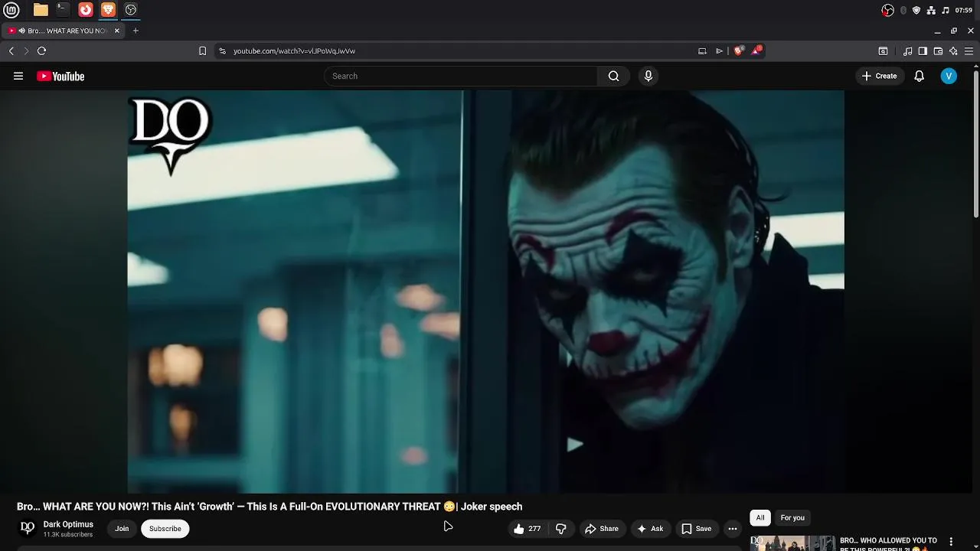Image resolution: width=980 pixels, height=551 pixels.
Task: Click the video player area
Action: 485,292
